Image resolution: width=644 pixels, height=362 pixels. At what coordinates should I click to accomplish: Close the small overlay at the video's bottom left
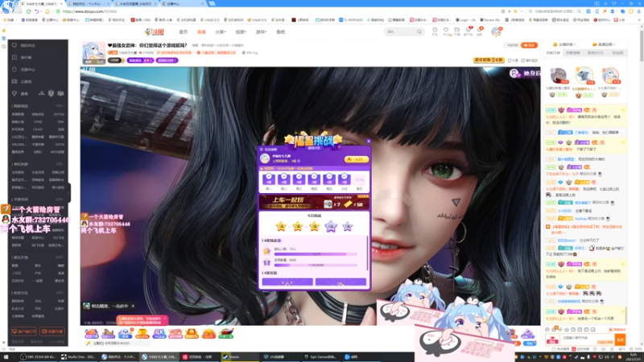coord(133,306)
